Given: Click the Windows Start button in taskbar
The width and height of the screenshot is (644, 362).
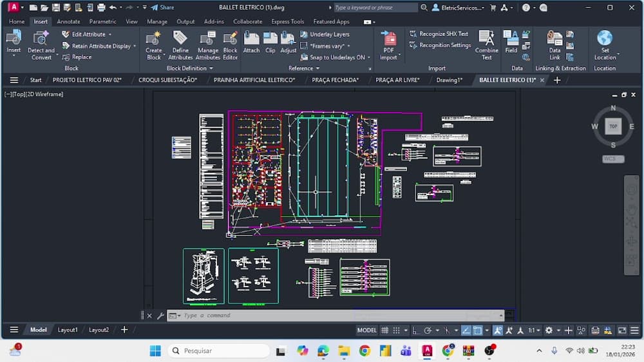Looking at the screenshot, I should 155,351.
